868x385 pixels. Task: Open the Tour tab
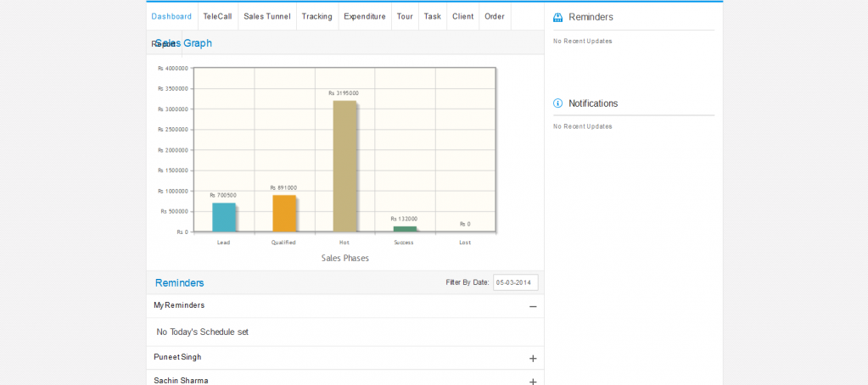click(x=405, y=16)
